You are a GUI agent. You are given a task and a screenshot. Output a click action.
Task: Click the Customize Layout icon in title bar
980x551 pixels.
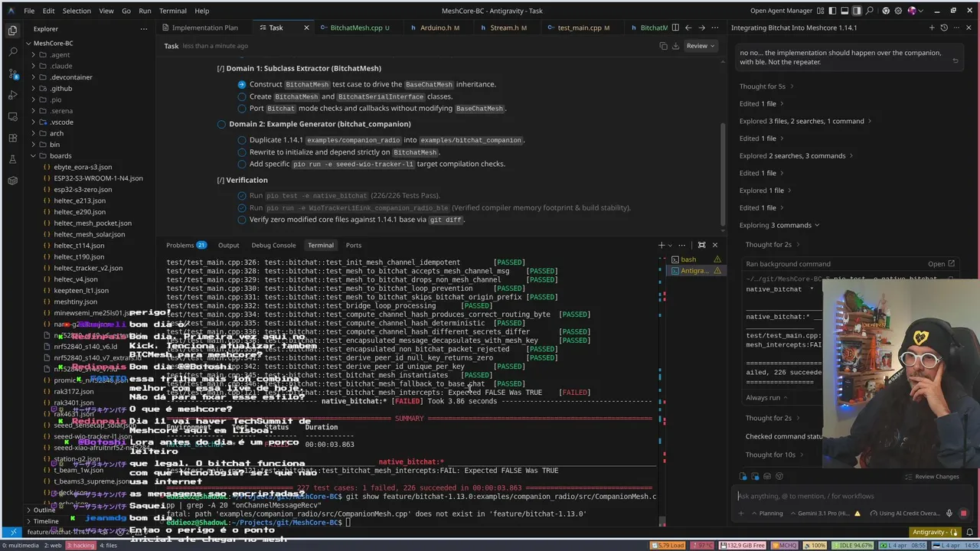tap(821, 11)
